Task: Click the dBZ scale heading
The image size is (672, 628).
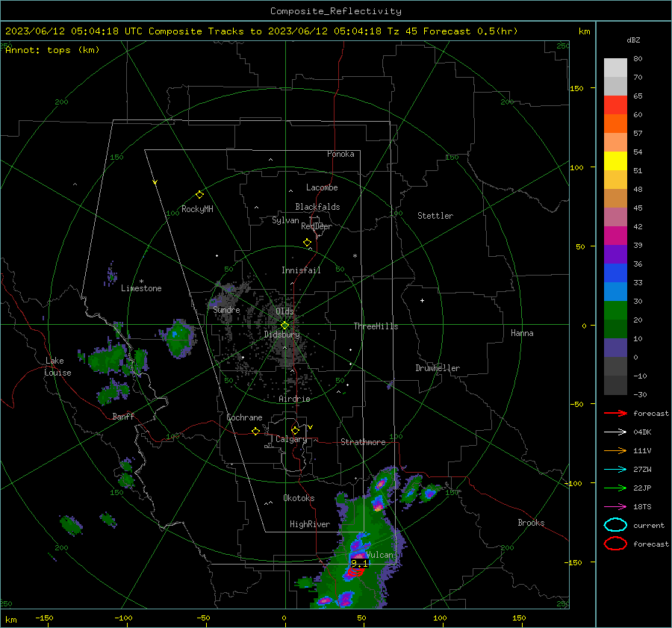Action: pyautogui.click(x=633, y=40)
